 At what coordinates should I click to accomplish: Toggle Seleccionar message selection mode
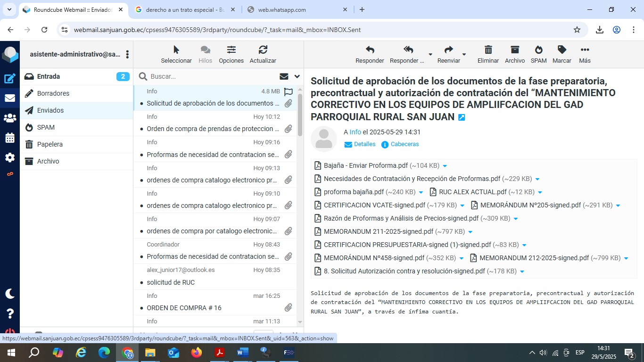pos(176,50)
